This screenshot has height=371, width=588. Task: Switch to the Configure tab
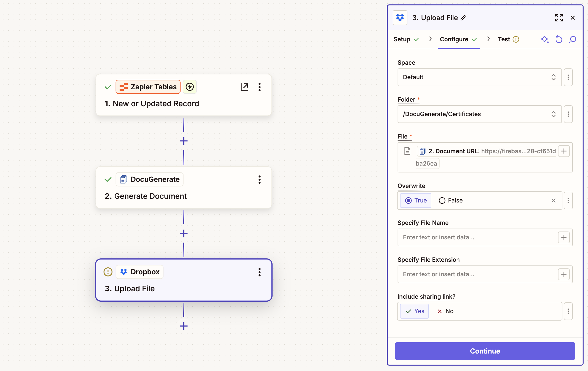tap(459, 39)
